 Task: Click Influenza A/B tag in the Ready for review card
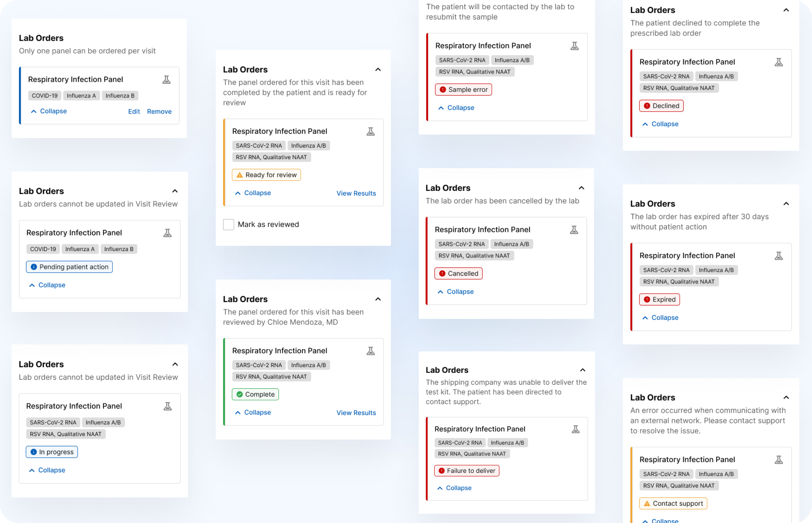click(308, 146)
